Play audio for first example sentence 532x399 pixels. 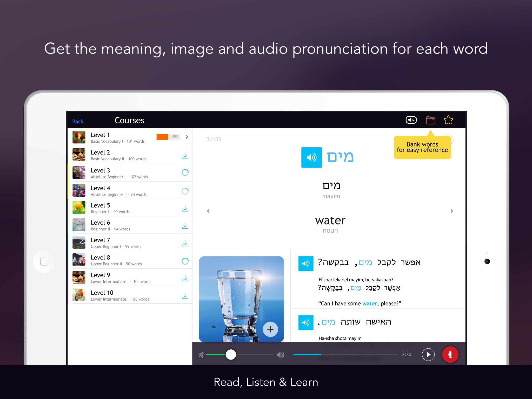coord(306,263)
